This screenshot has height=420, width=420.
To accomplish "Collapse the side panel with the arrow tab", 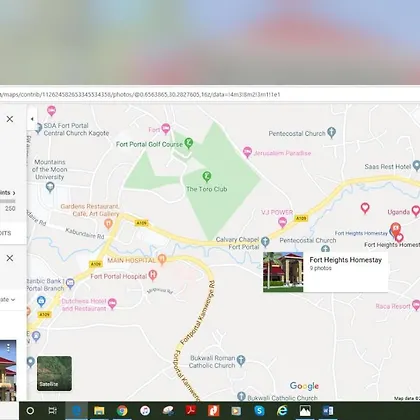I will pos(32,119).
